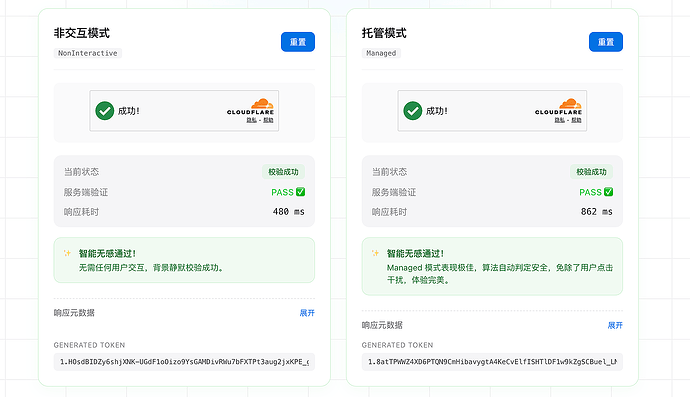Screen dimensions: 690x397
Task: Click the 重置 button in the 非交互模式 card
Action: (x=298, y=42)
